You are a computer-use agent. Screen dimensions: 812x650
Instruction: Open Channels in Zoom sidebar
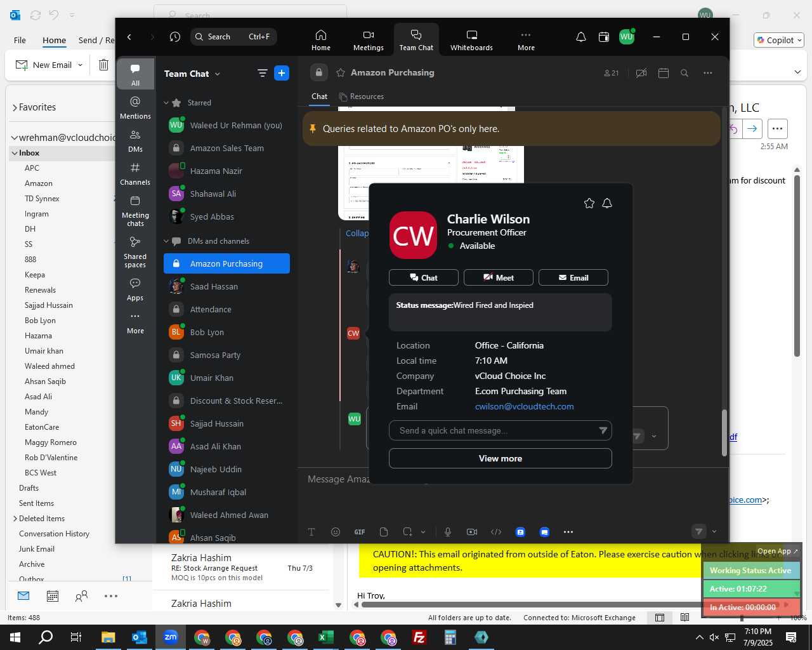[x=135, y=173]
